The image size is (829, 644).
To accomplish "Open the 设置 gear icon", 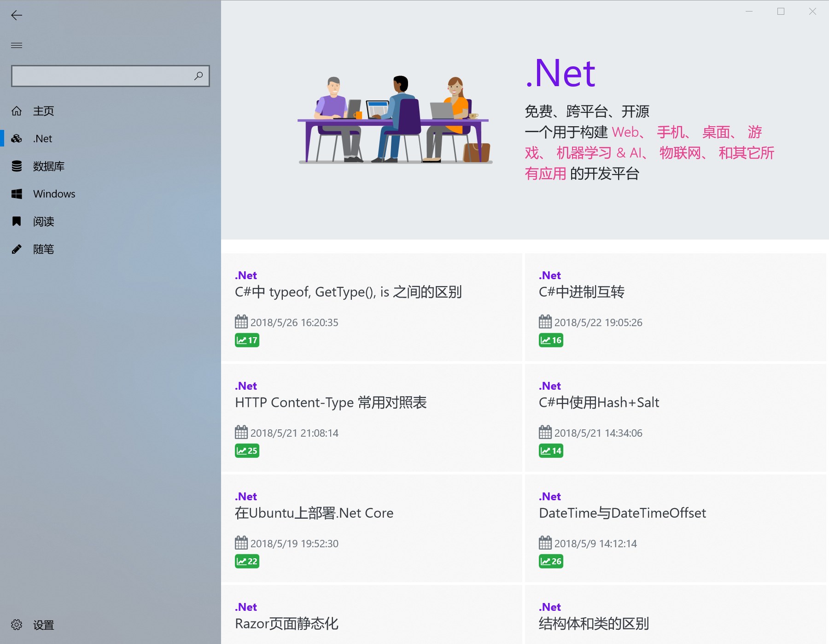I will pyautogui.click(x=17, y=625).
